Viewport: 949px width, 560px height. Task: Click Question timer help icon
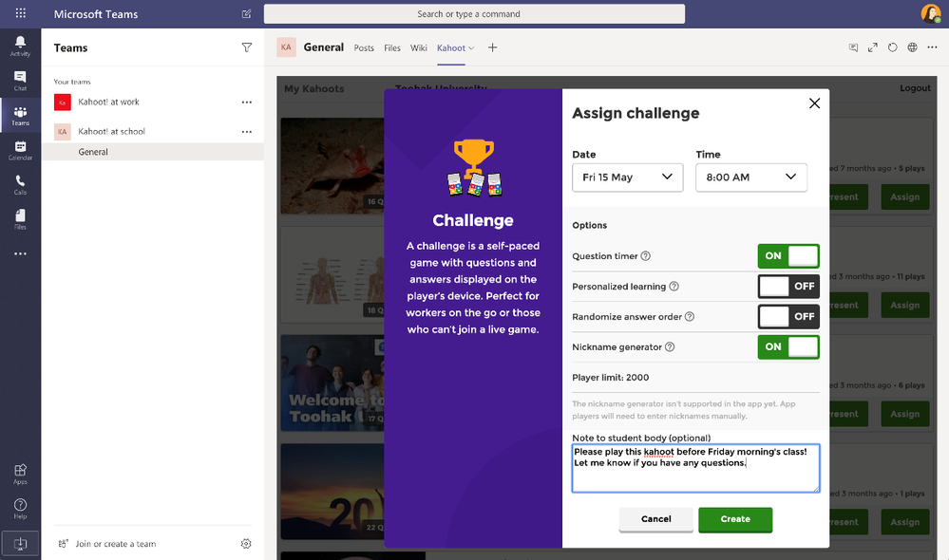tap(646, 256)
